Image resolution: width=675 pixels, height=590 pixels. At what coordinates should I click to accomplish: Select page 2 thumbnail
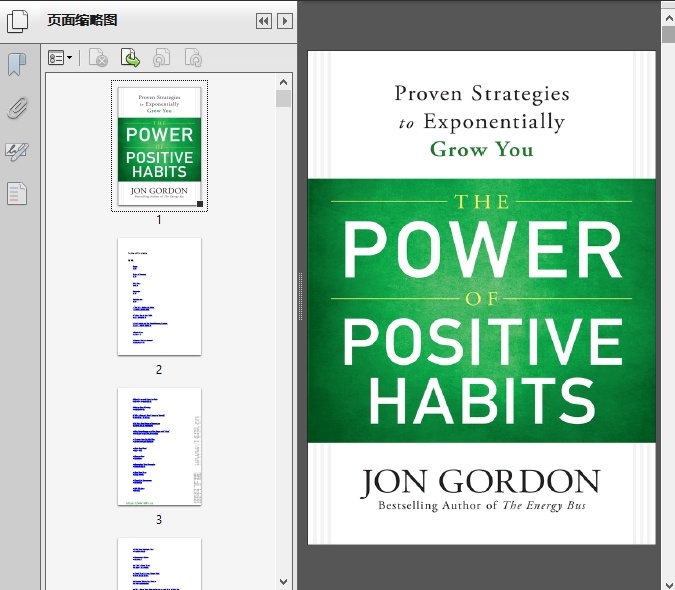click(x=159, y=297)
